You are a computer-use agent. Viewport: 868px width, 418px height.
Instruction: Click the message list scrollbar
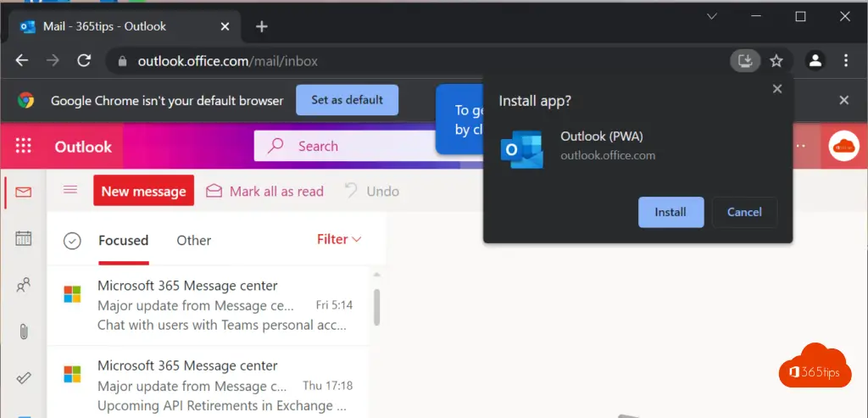pos(376,307)
